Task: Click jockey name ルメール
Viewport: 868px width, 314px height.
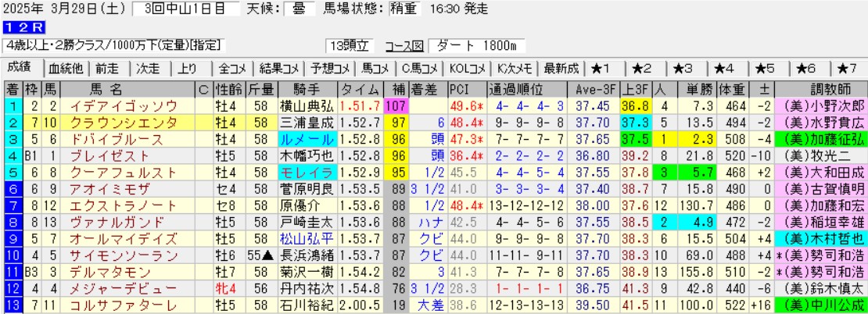Action: 306,138
